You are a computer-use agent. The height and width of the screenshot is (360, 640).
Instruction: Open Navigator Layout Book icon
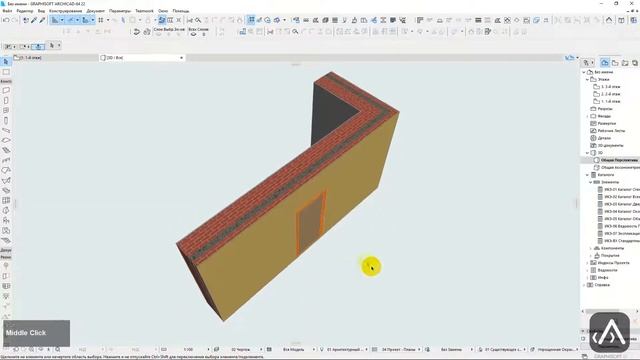coord(625,62)
